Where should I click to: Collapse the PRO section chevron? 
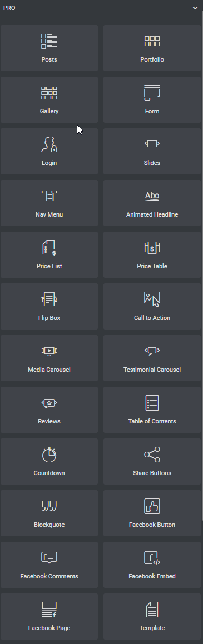tap(195, 8)
